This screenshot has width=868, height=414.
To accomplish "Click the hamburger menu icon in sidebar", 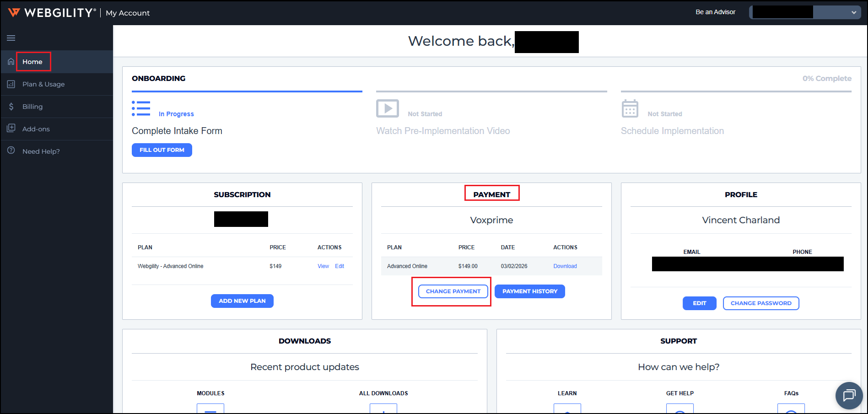I will [x=11, y=38].
